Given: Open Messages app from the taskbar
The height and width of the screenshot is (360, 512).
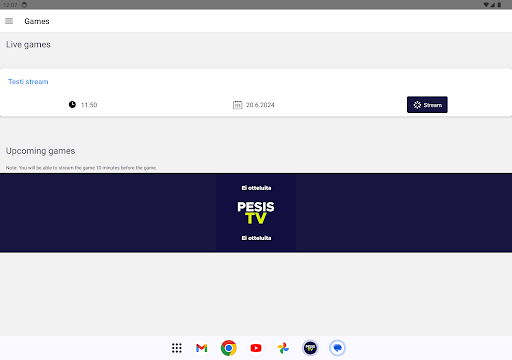Looking at the screenshot, I should pos(337,348).
